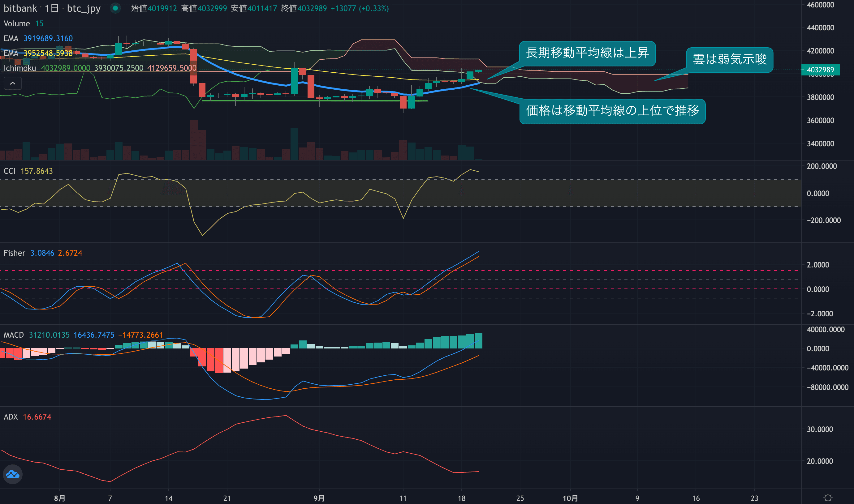Select the 雲は弱気示唆 callout annotation
The height and width of the screenshot is (504, 854).
click(x=729, y=59)
